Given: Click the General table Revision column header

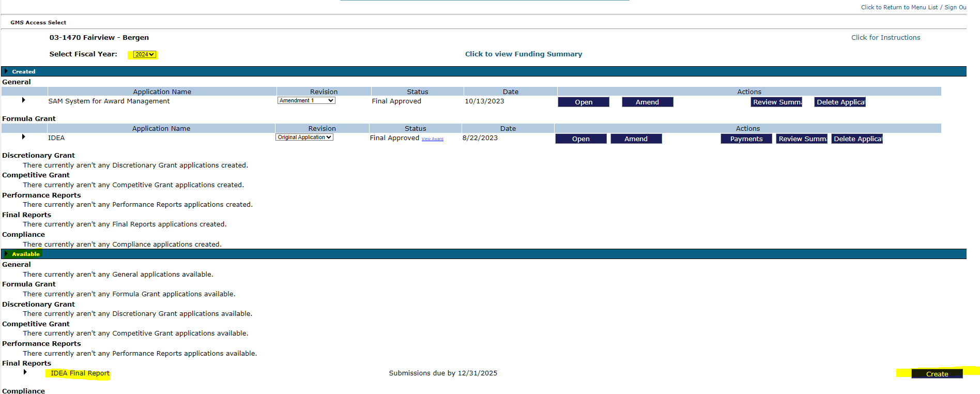Looking at the screenshot, I should 324,92.
